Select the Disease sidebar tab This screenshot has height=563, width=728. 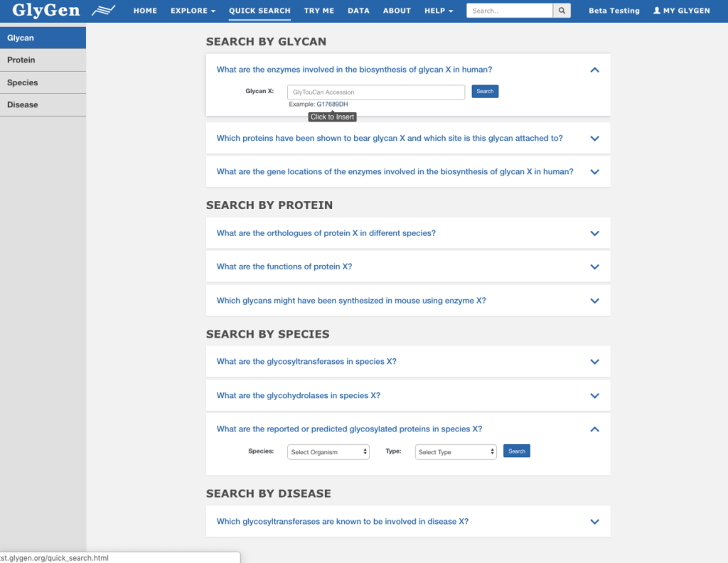[x=43, y=104]
